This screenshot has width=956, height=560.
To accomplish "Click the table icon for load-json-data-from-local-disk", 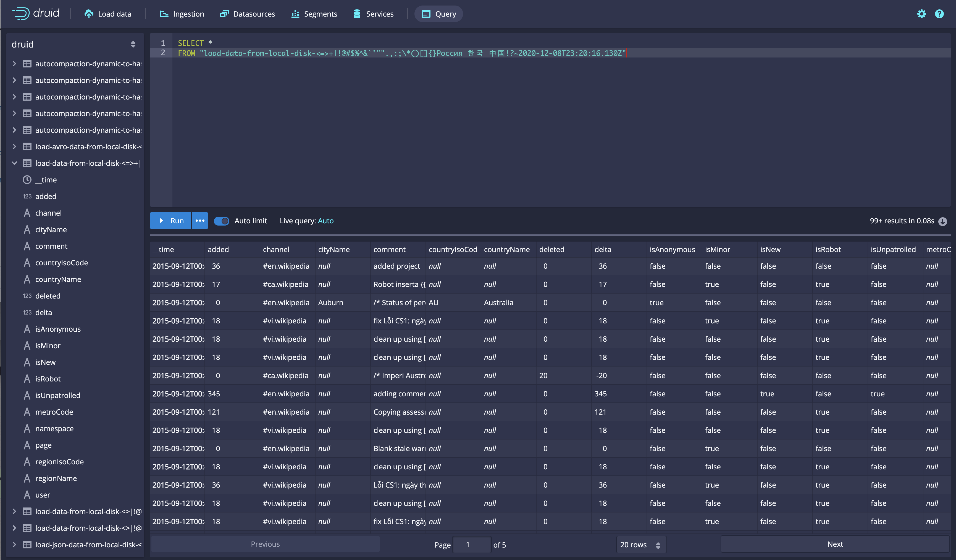I will (27, 545).
